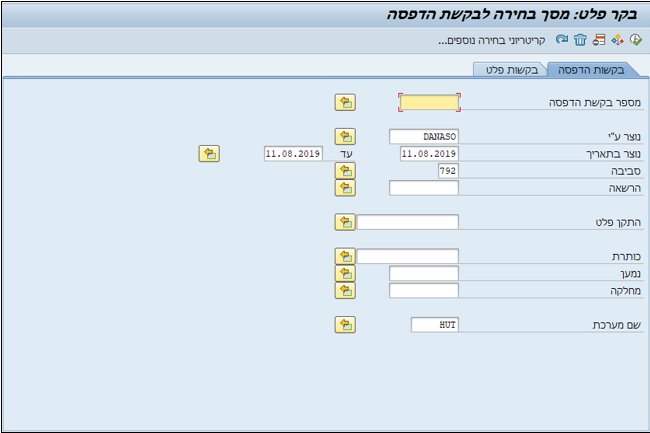Click the from-date field beside 'נוצר בתאריך'

[x=429, y=154]
